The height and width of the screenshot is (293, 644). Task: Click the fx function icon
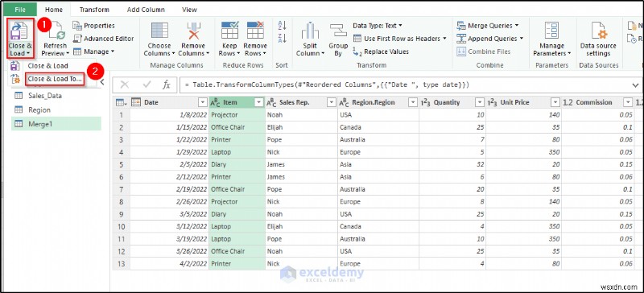coord(167,85)
